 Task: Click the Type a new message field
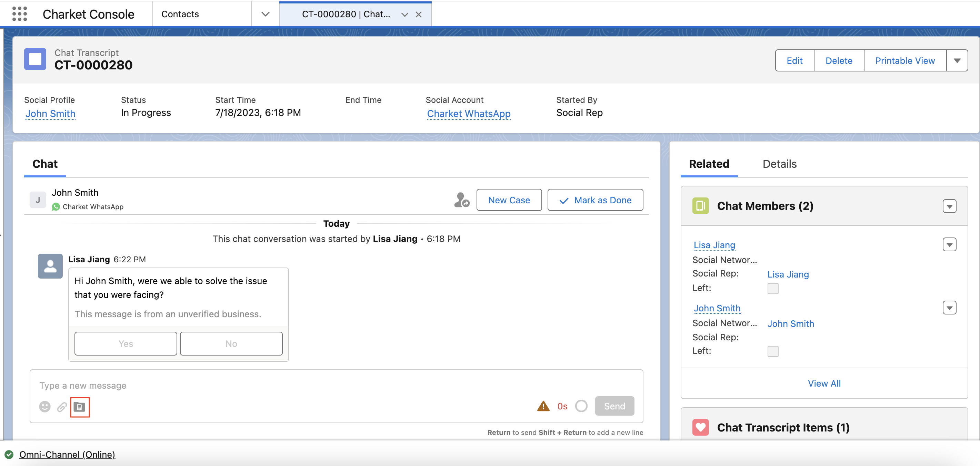pyautogui.click(x=266, y=385)
